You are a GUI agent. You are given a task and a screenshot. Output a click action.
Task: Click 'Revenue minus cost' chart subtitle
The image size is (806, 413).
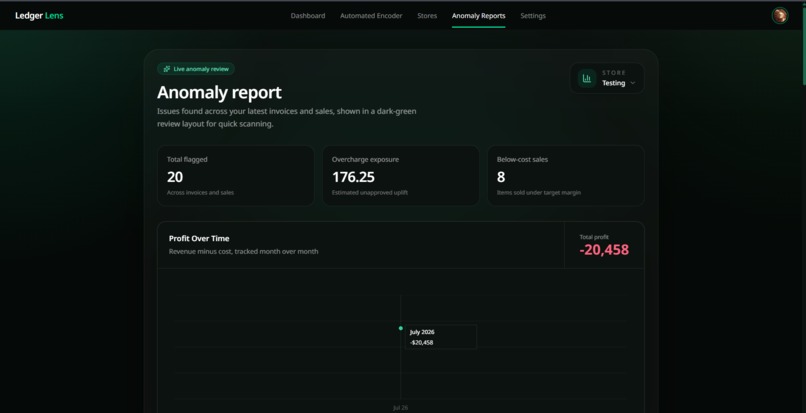pos(243,252)
